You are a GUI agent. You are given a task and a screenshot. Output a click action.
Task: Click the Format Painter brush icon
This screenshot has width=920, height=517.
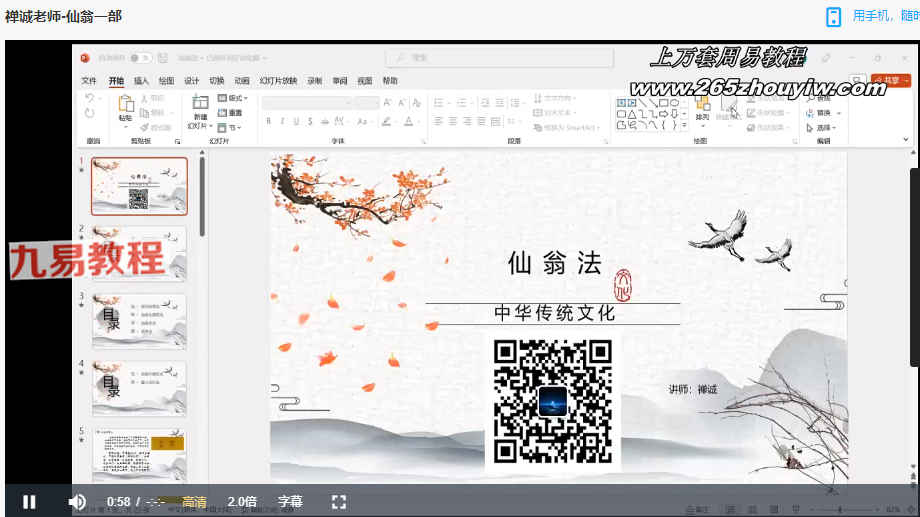[x=144, y=127]
